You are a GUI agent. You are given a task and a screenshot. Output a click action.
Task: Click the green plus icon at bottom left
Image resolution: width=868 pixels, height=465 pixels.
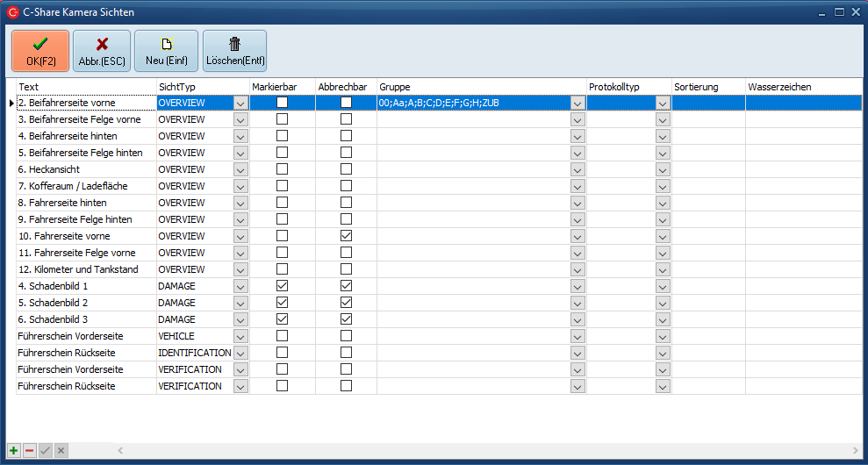click(x=13, y=450)
